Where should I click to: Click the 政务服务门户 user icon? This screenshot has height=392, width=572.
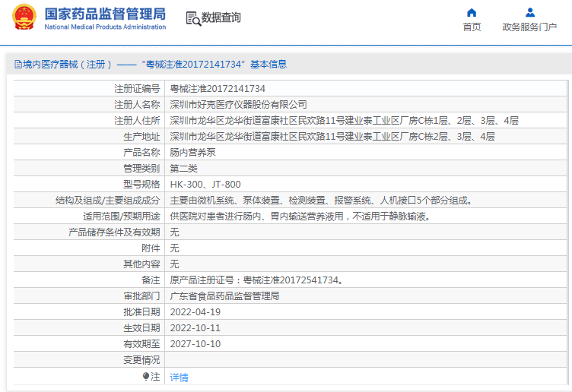(529, 13)
